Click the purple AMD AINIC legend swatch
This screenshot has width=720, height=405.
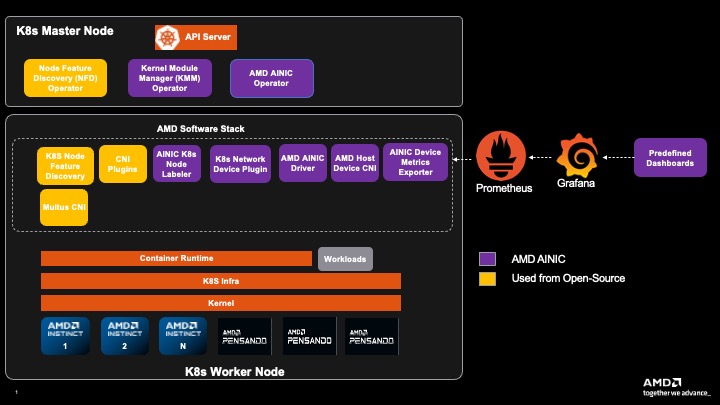point(488,259)
